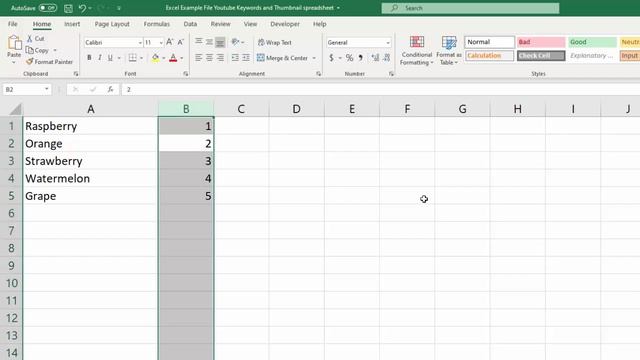Click the Insert Function fx icon
This screenshot has height=360, width=640.
[x=110, y=89]
